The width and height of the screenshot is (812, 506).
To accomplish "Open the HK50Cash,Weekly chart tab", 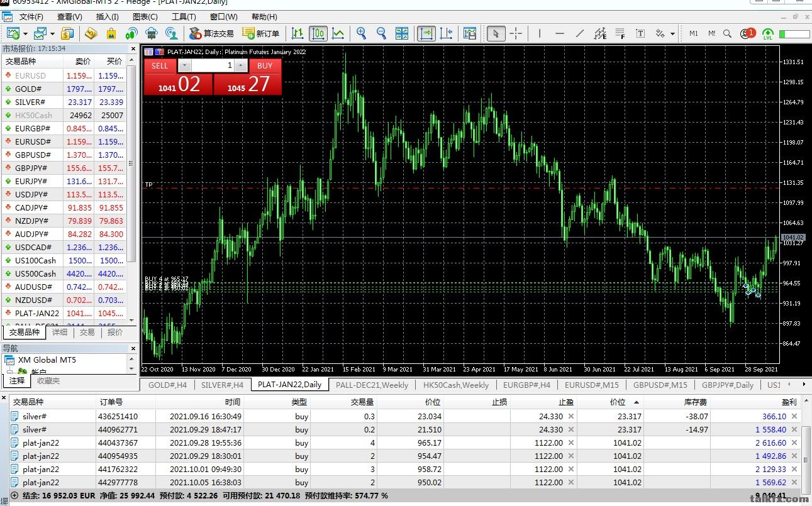I will pos(456,385).
